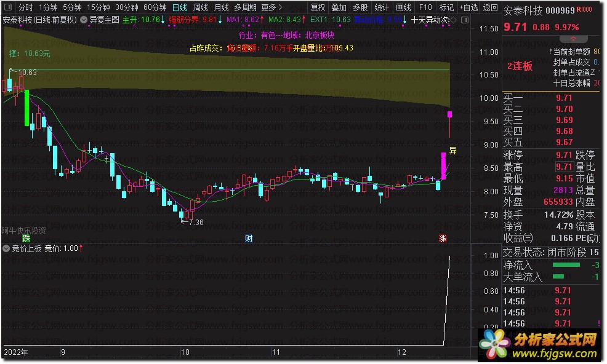
Task: Click the 主升: 10.76 indicator value
Action: [141, 19]
